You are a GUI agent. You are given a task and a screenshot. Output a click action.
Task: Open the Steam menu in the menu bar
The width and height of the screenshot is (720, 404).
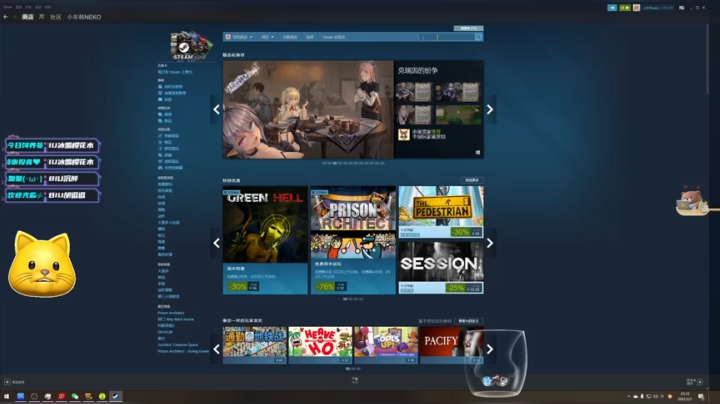click(x=7, y=7)
